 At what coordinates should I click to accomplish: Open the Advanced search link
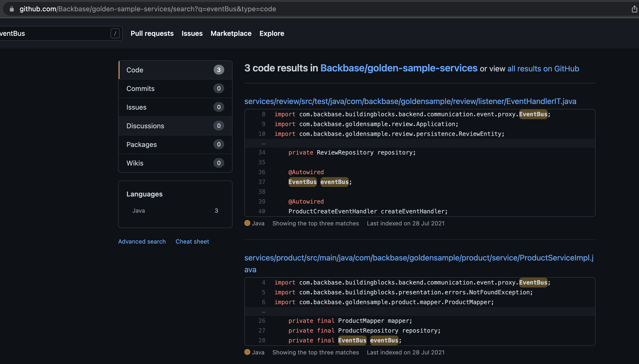pos(142,242)
